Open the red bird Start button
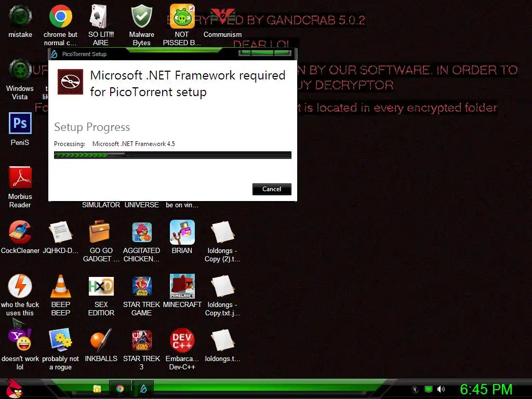This screenshot has width=532, height=399. pyautogui.click(x=14, y=388)
